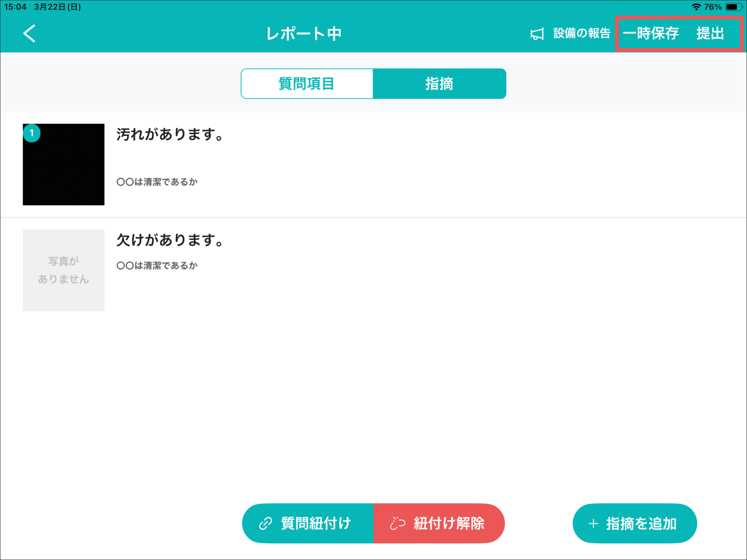Click the plus icon on 指摘を追加
This screenshot has height=560, width=747.
[x=593, y=524]
